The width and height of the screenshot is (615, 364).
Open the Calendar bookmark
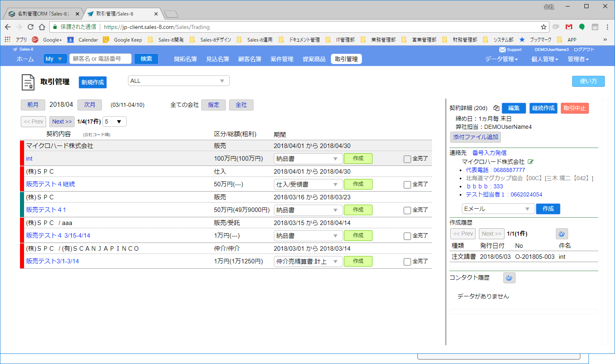pos(83,40)
